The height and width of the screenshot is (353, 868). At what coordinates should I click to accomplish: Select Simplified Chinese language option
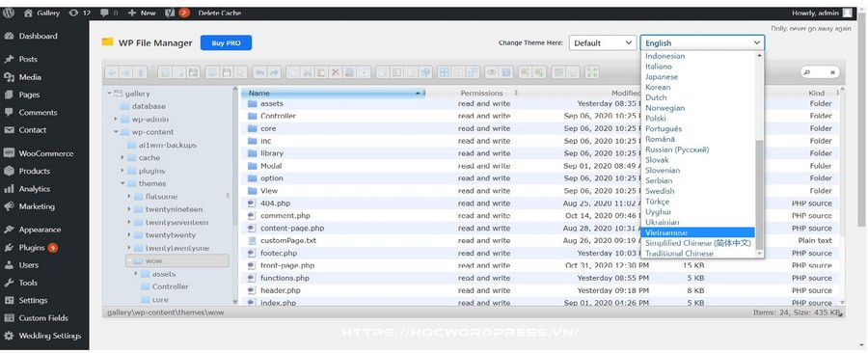click(697, 243)
